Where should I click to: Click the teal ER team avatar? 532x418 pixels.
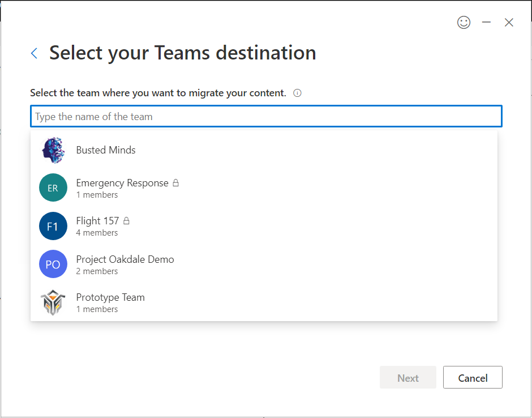(53, 188)
